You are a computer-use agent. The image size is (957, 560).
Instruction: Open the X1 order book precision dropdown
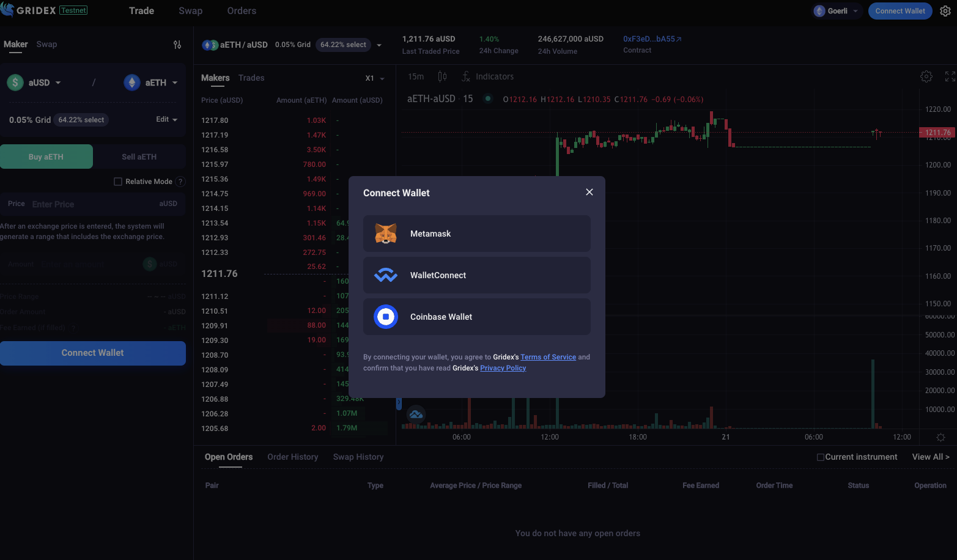point(374,78)
